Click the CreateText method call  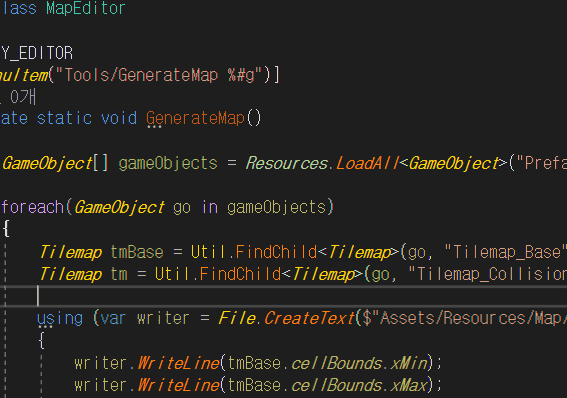pos(309,318)
